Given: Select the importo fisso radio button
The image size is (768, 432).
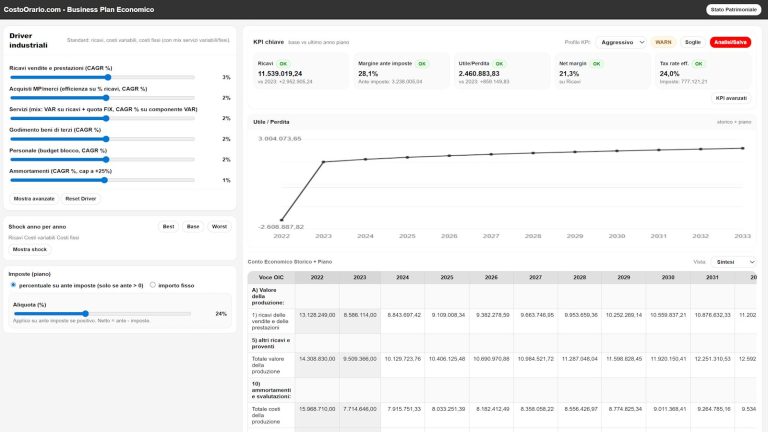Looking at the screenshot, I should (152, 284).
